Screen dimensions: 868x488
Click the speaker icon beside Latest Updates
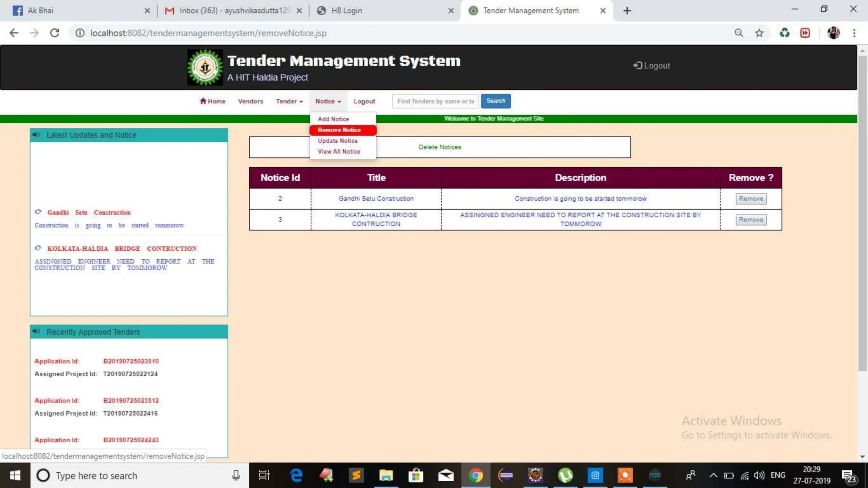point(36,135)
